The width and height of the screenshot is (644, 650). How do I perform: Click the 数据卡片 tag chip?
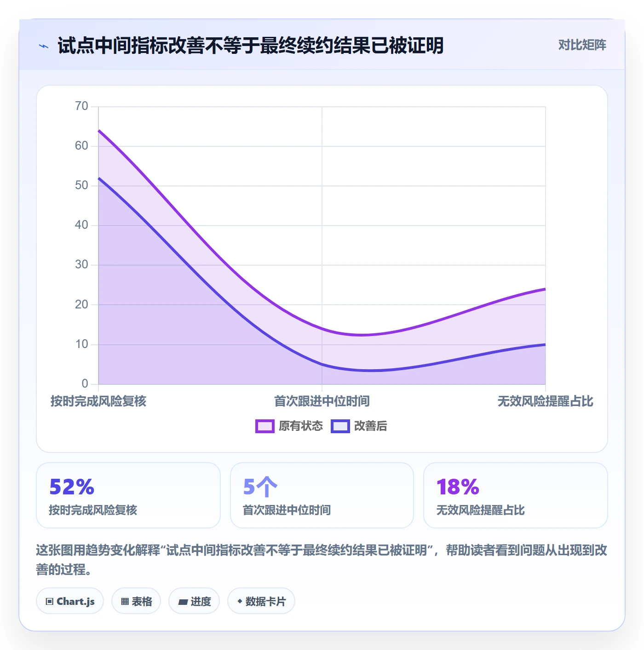pyautogui.click(x=261, y=601)
